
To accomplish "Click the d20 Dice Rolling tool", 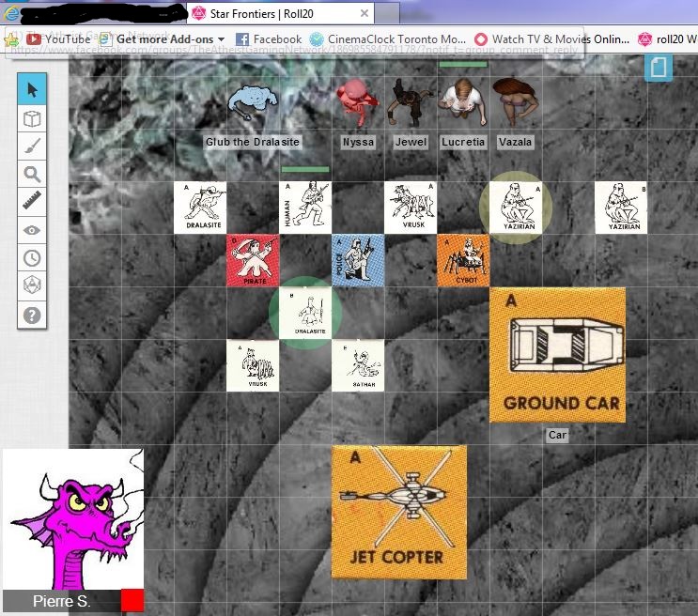I will (x=32, y=285).
